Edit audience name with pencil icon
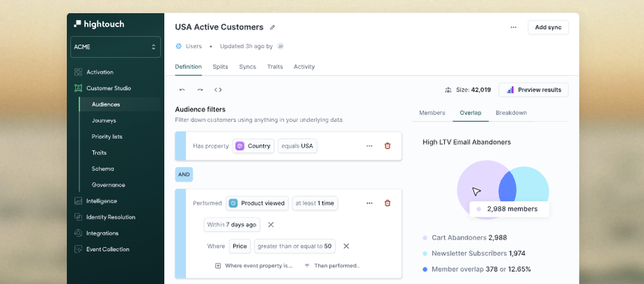Screen dimensions: 644x284 [272, 28]
